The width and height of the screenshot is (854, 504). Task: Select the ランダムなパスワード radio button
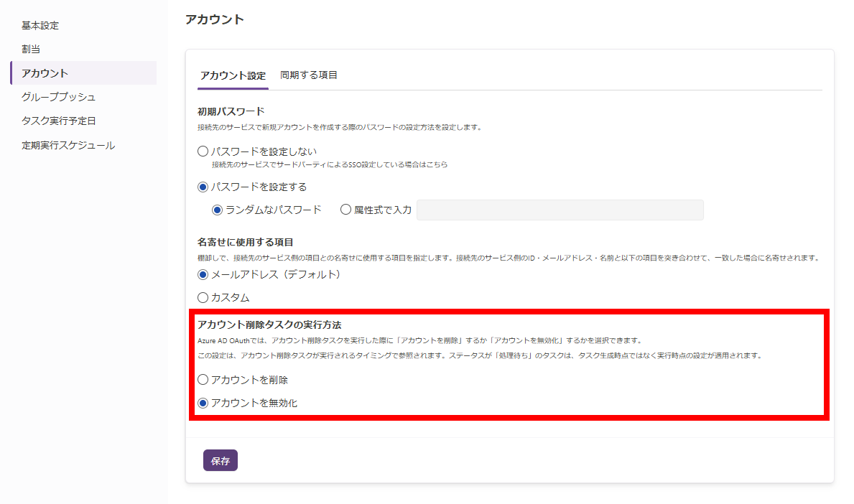pos(218,210)
